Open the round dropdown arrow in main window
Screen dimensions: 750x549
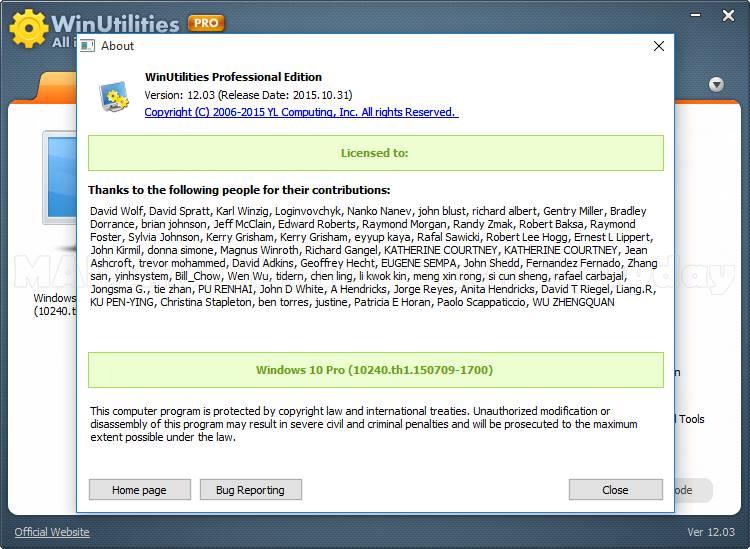[716, 85]
